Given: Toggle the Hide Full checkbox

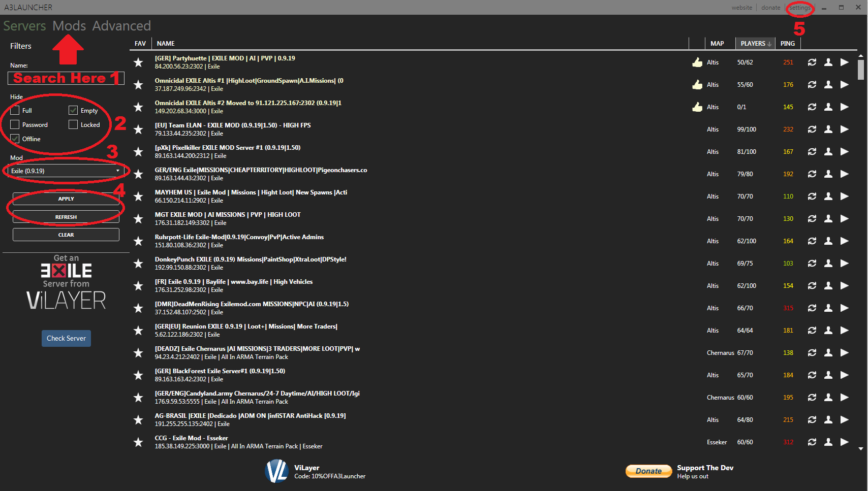Looking at the screenshot, I should [x=15, y=110].
